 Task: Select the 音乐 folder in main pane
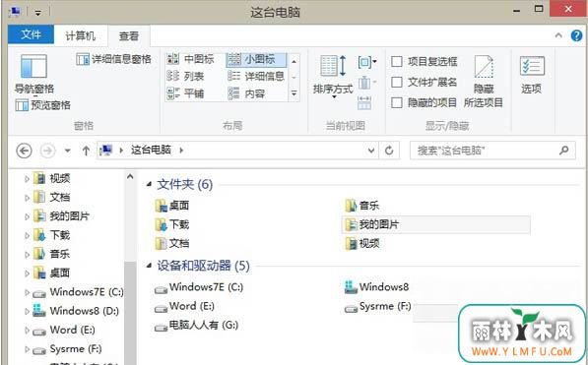point(362,206)
